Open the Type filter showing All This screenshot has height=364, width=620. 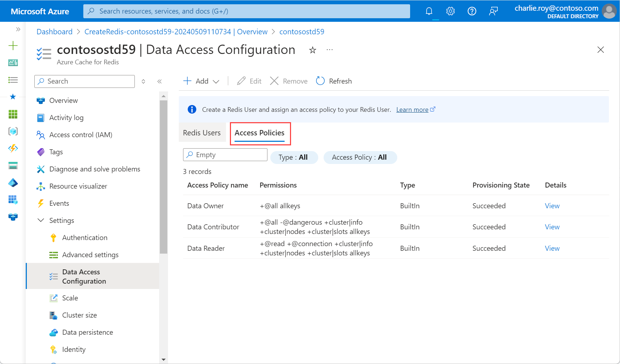pyautogui.click(x=294, y=157)
